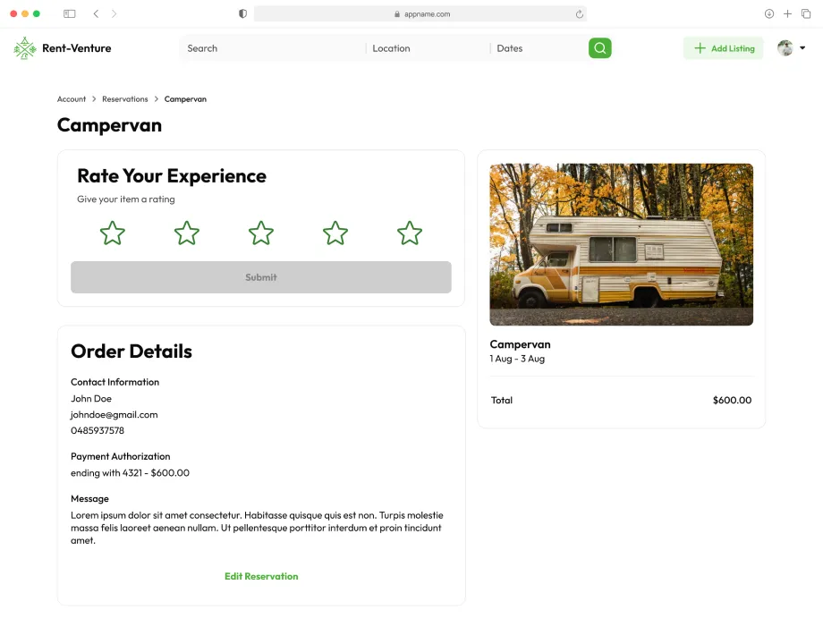Click the Account breadcrumb link
This screenshot has width=823, height=644.
coord(72,99)
